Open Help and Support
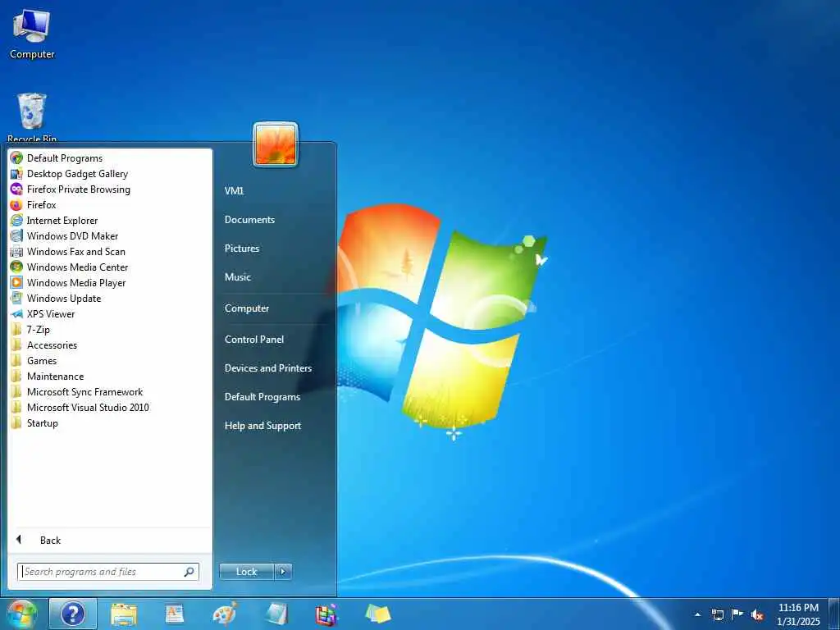The width and height of the screenshot is (840, 630). pos(262,426)
